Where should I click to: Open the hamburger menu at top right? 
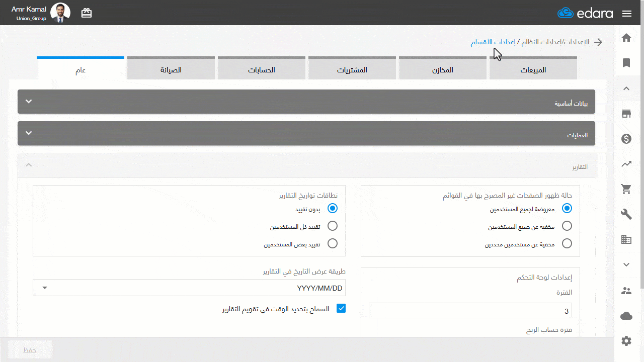tap(627, 14)
